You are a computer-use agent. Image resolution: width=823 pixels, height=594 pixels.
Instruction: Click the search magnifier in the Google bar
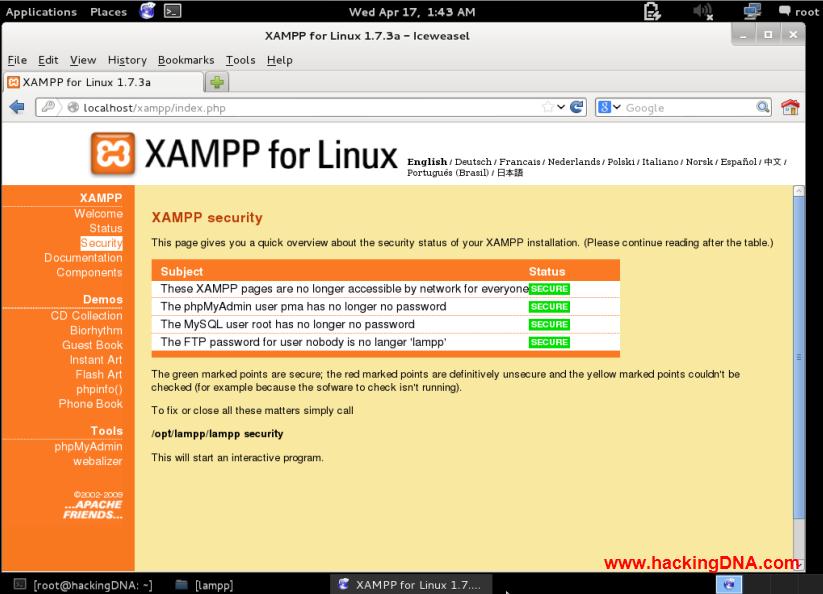click(x=762, y=107)
